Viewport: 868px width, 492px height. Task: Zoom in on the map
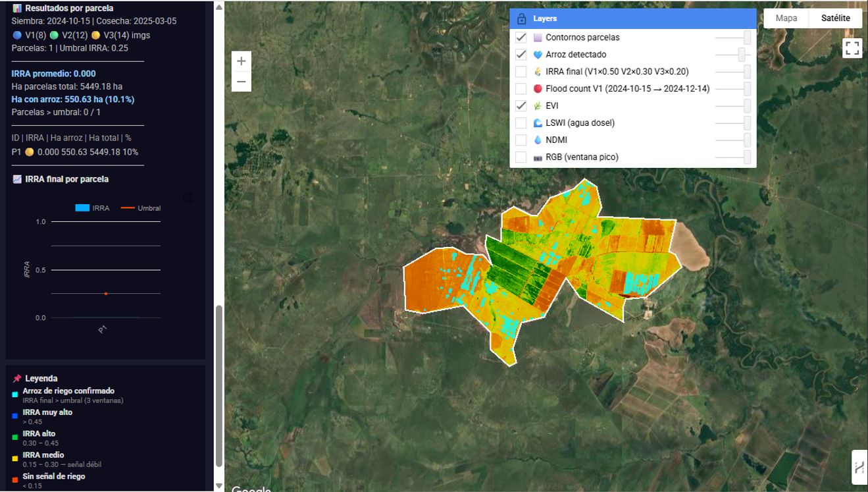click(242, 61)
